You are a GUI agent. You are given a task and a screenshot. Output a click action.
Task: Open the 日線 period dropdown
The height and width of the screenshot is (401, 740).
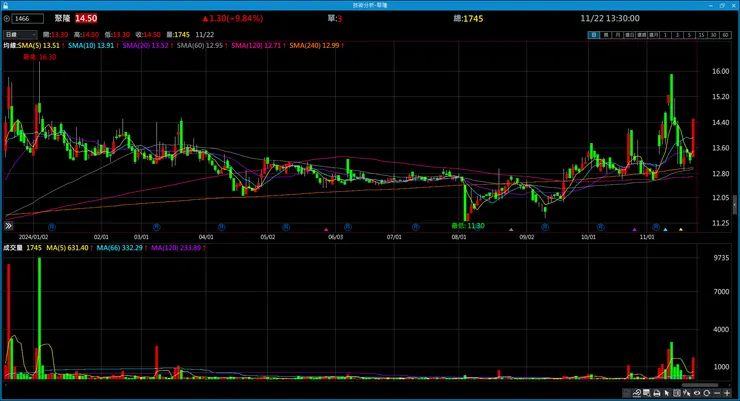(20, 35)
